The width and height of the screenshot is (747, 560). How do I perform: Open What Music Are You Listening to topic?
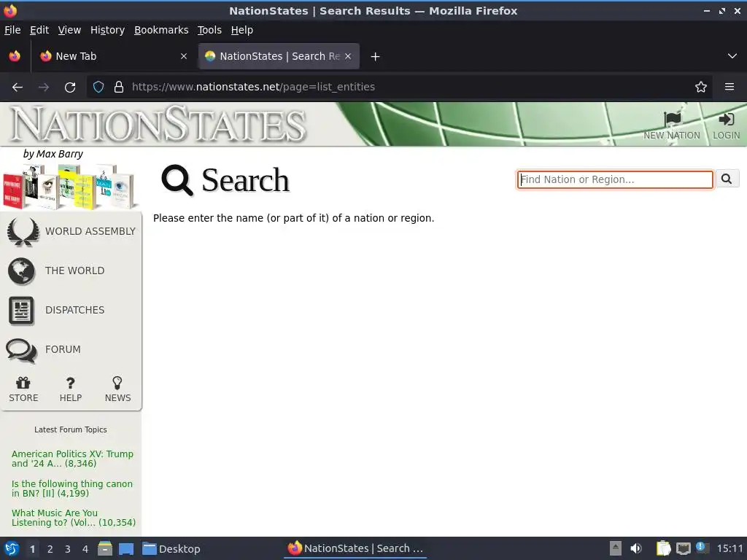(x=74, y=518)
